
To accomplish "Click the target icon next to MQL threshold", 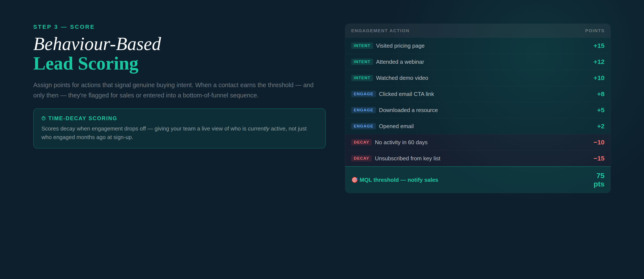I will [354, 180].
